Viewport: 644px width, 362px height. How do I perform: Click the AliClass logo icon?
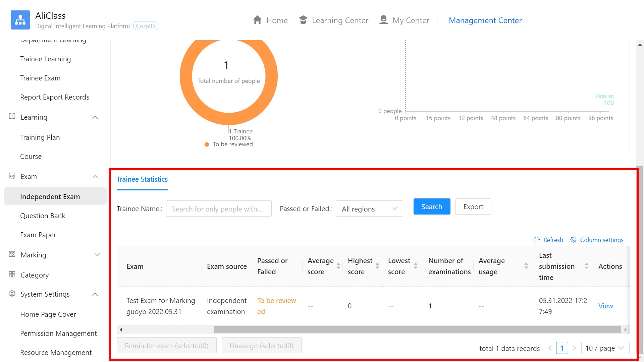click(x=20, y=20)
